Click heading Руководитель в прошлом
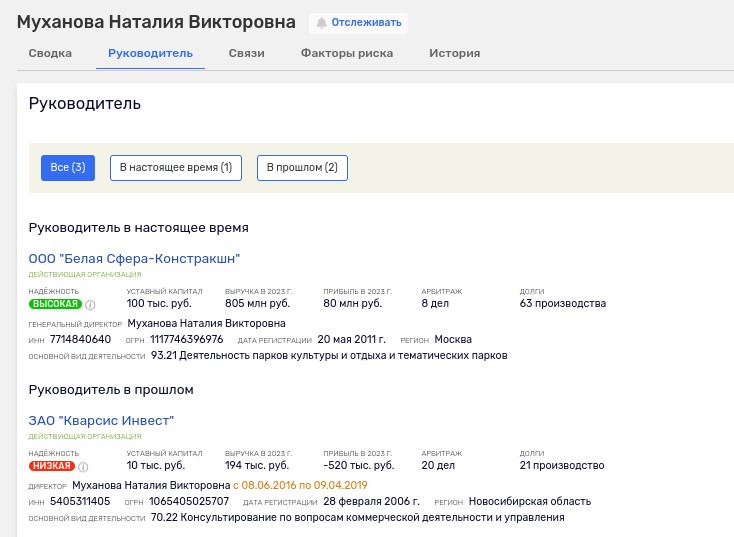The width and height of the screenshot is (734, 537). coord(111,390)
